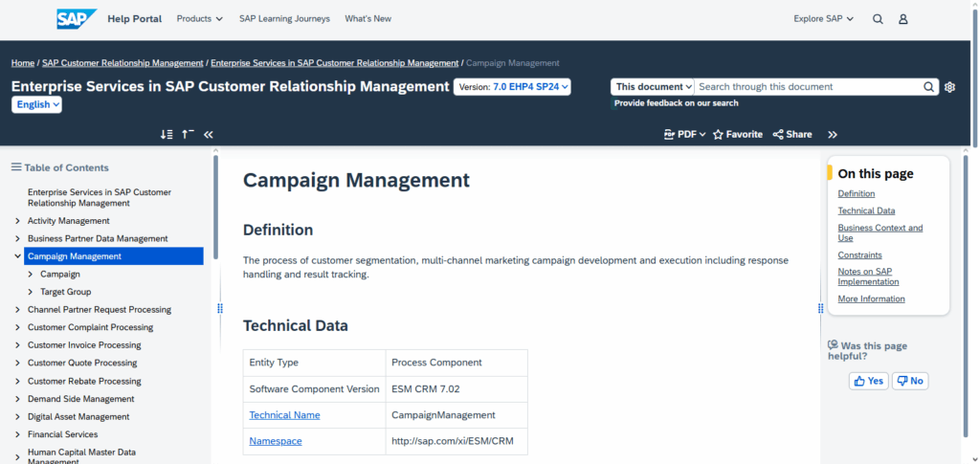Select Digital Asset Management in contents

coord(78,416)
